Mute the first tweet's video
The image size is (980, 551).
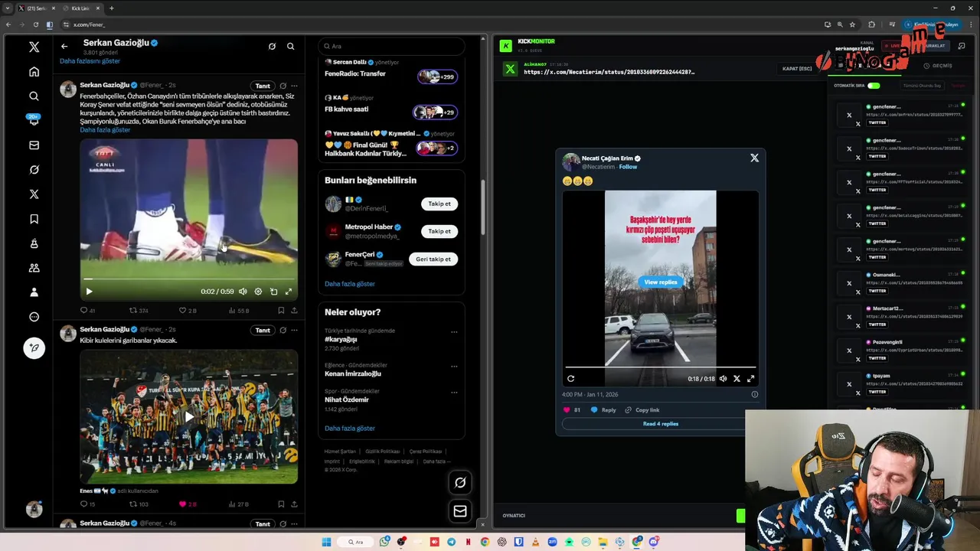243,292
